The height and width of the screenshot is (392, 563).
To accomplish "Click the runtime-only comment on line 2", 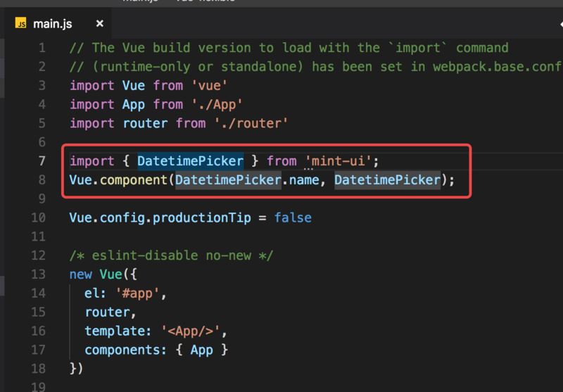I will [x=316, y=67].
